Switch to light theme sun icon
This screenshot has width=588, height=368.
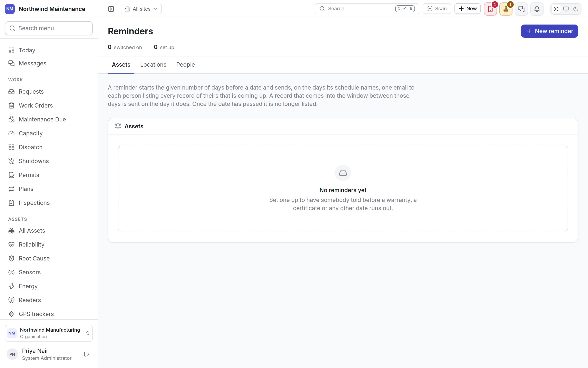[x=556, y=9]
